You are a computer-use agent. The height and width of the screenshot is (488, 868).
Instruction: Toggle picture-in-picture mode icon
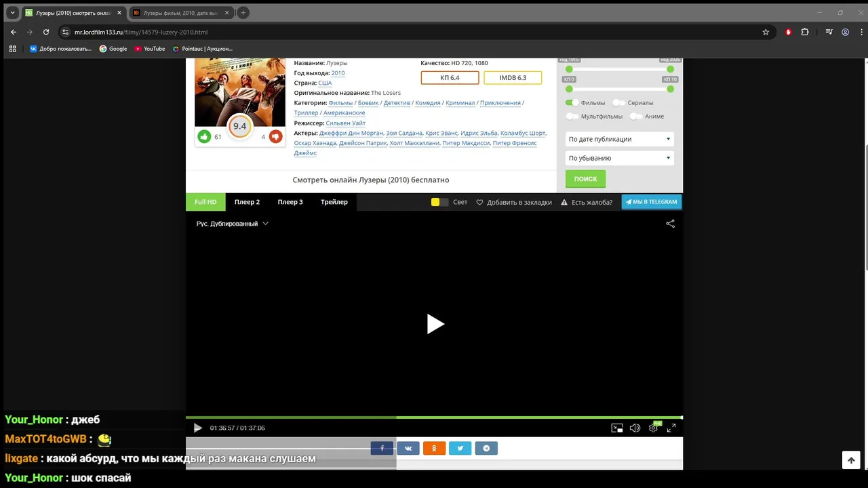coord(617,428)
